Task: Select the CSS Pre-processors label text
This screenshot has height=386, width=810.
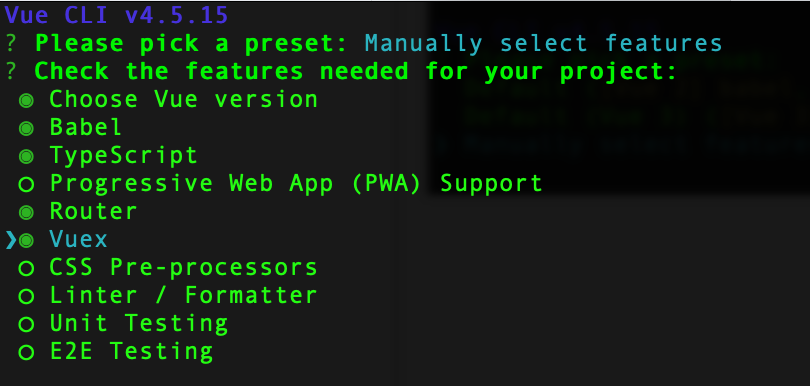Action: click(183, 268)
